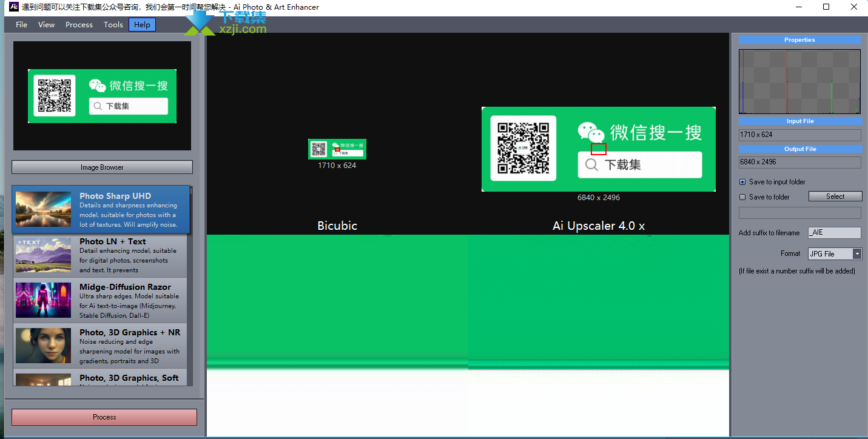
Task: Click the preview thumbnail in left panel
Action: 102,96
